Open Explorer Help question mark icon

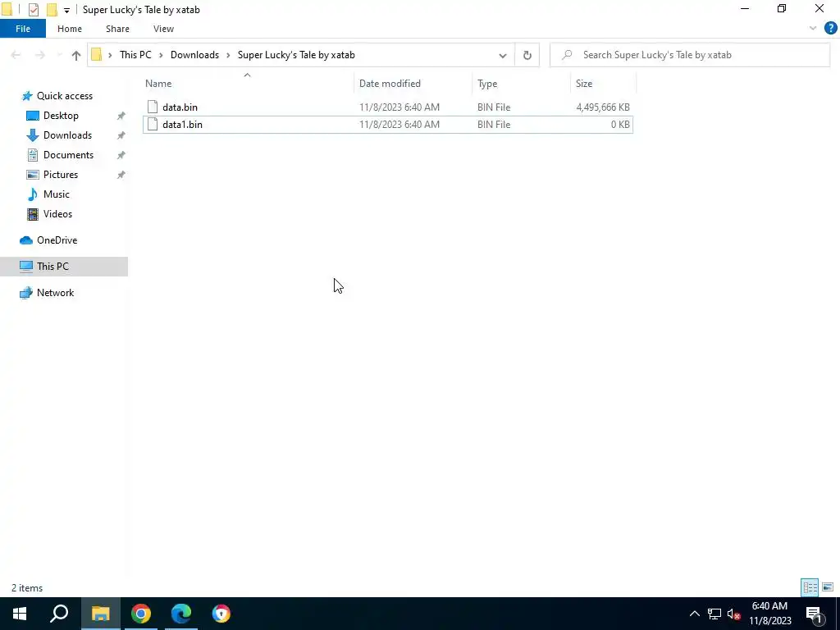tap(830, 29)
